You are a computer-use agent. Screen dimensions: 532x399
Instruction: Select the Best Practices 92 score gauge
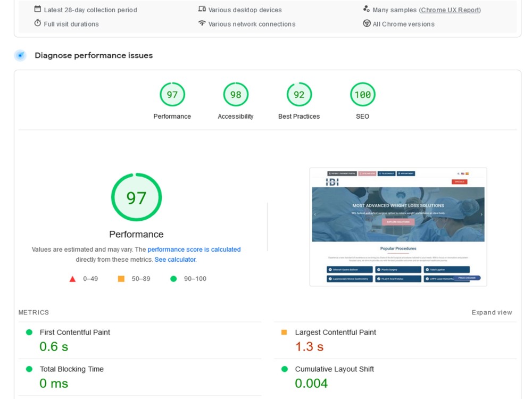(299, 95)
